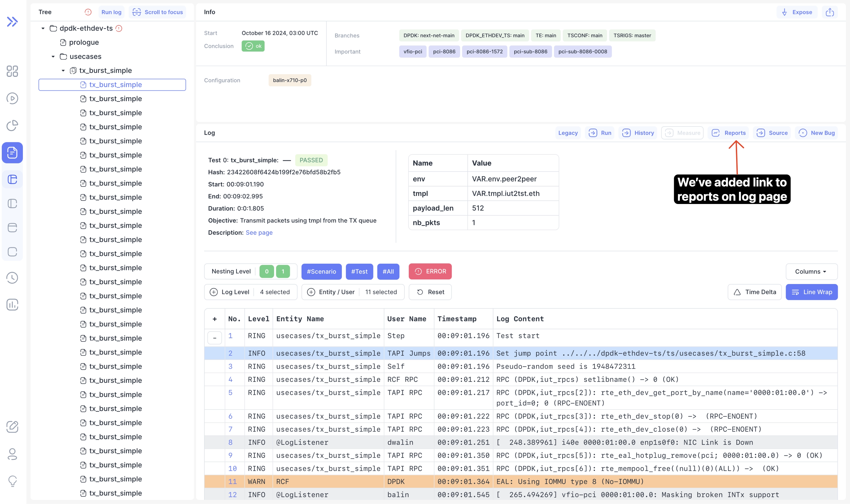The image size is (850, 504).
Task: Click the clock history icon in sidebar
Action: tap(12, 278)
